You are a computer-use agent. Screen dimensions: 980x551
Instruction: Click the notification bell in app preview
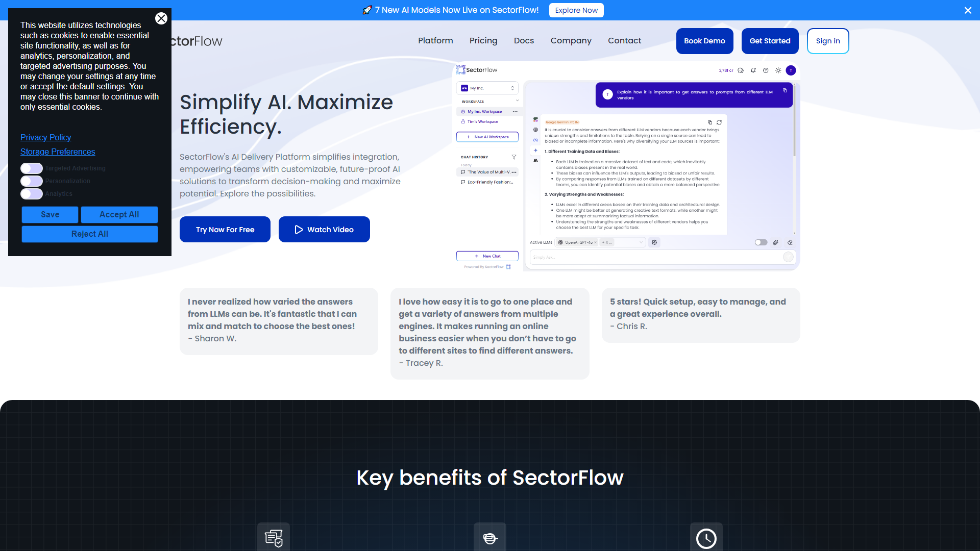(x=753, y=70)
